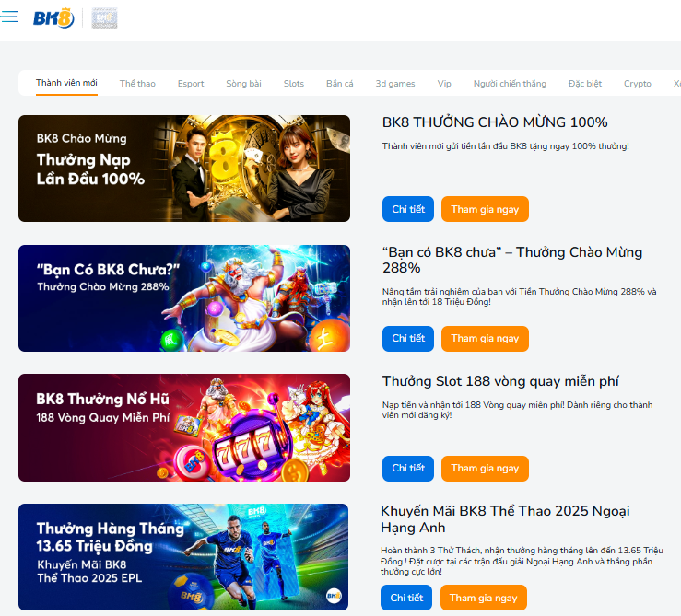Switch to the Thể thao tab
The image size is (681, 616).
(x=137, y=84)
